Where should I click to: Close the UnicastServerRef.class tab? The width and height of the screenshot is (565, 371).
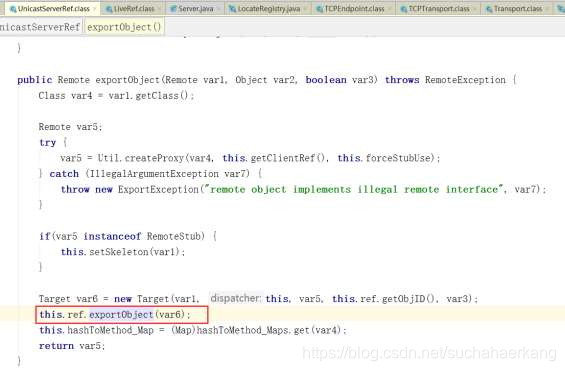pos(95,9)
